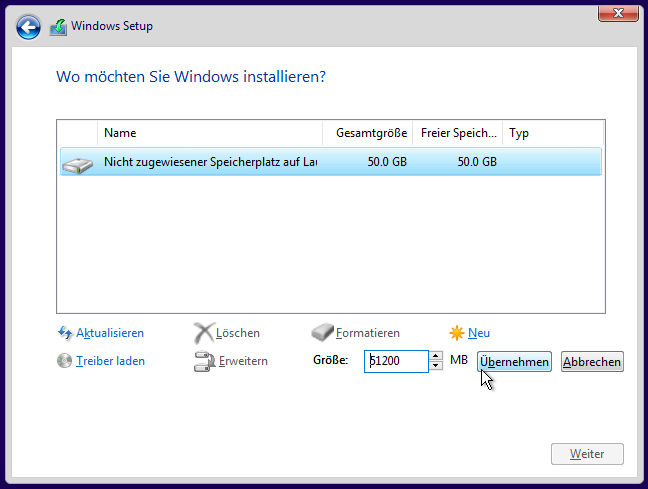Increase size with the spinner up arrow
Image resolution: width=648 pixels, height=489 pixels.
[x=436, y=356]
